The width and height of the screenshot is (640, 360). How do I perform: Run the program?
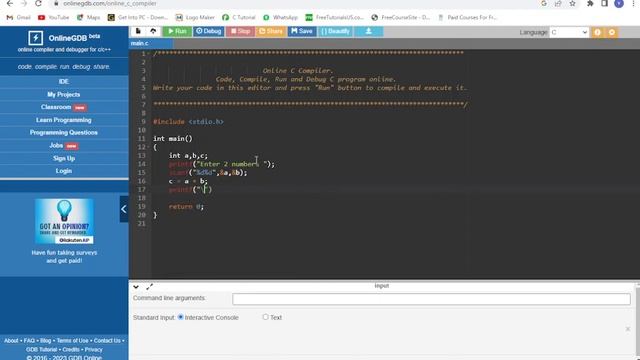click(177, 31)
